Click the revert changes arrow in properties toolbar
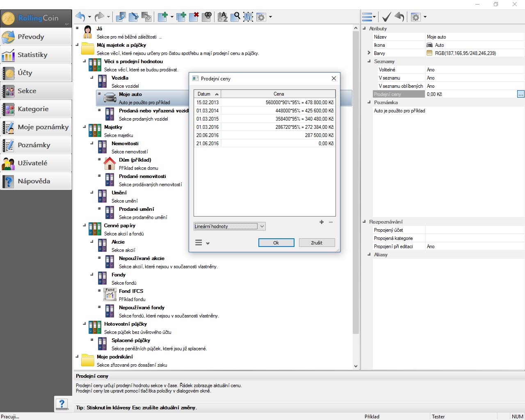The image size is (525, 420). coord(399,17)
